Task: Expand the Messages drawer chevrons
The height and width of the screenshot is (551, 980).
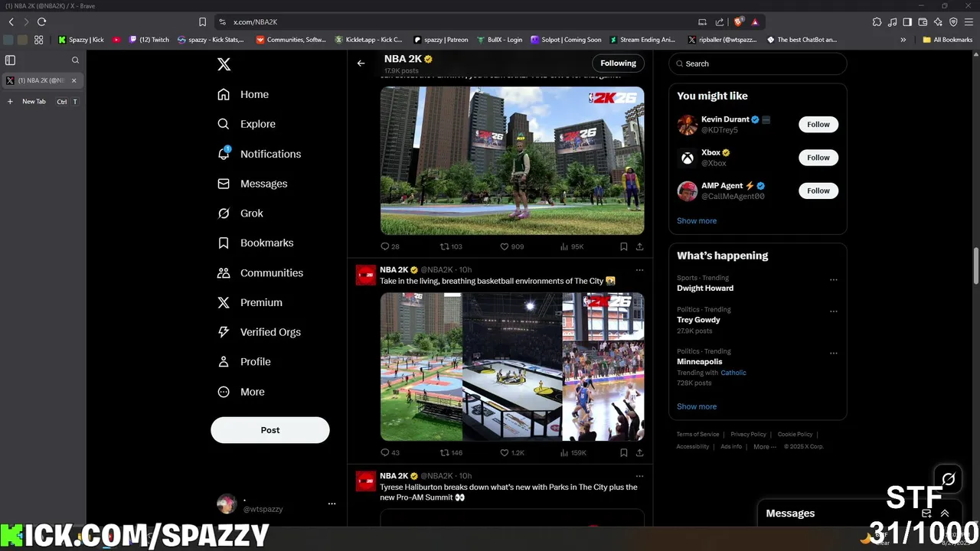Action: (945, 514)
